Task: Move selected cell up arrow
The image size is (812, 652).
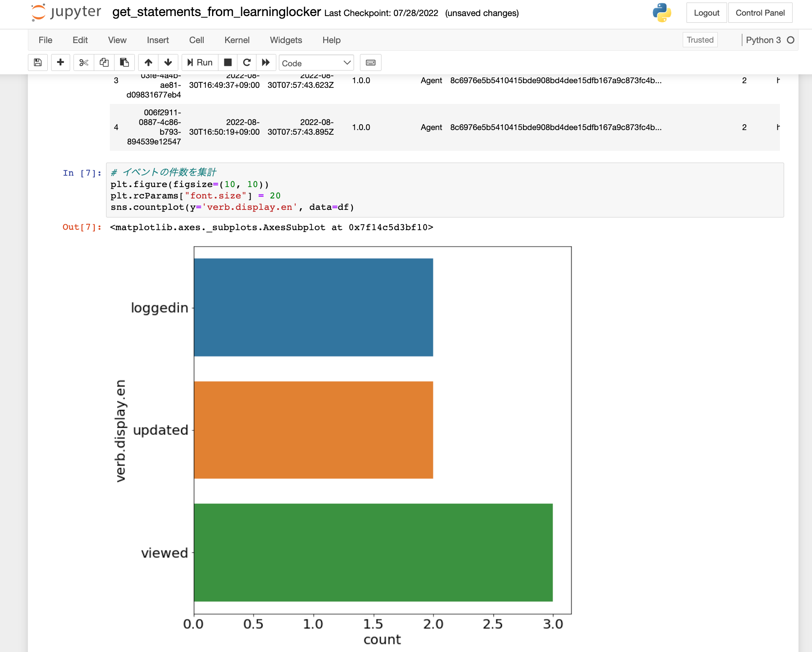Action: pos(148,62)
